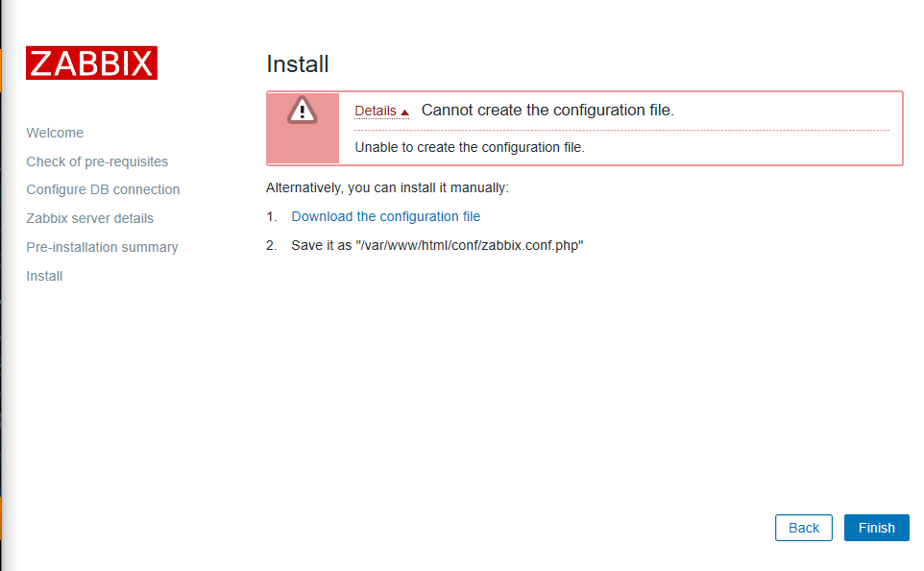Click the warning triangle icon
Image resolution: width=924 pixels, height=571 pixels.
tap(303, 111)
